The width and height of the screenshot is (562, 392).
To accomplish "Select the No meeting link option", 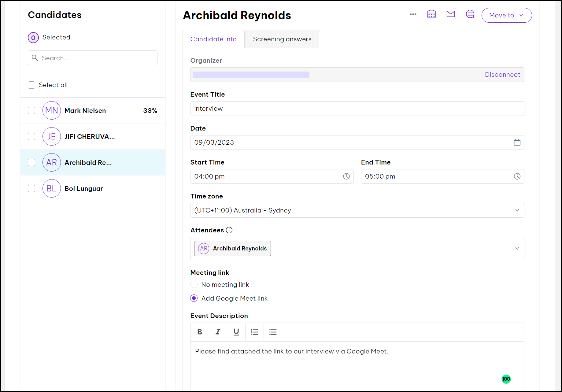I will click(194, 285).
